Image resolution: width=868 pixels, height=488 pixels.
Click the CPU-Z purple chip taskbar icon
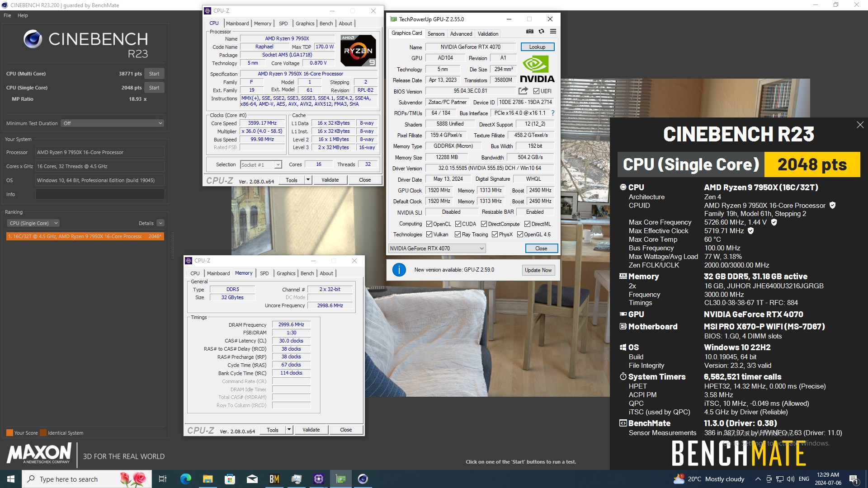[318, 479]
